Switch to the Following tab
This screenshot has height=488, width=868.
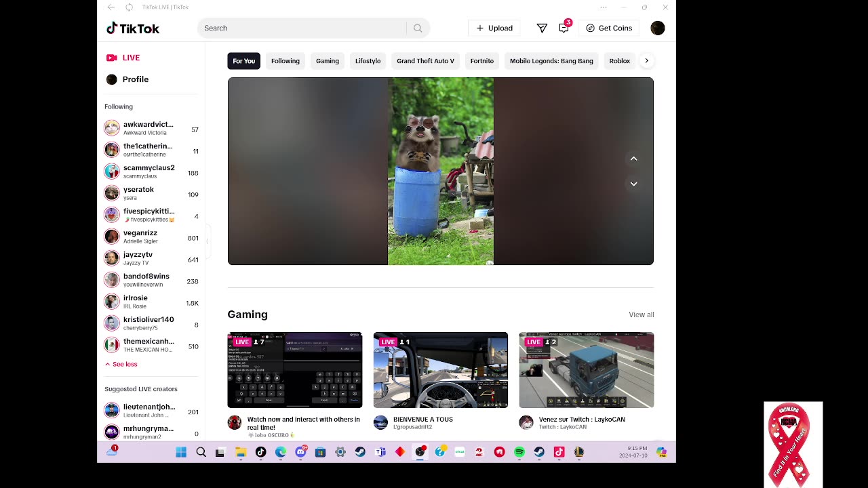pos(285,61)
